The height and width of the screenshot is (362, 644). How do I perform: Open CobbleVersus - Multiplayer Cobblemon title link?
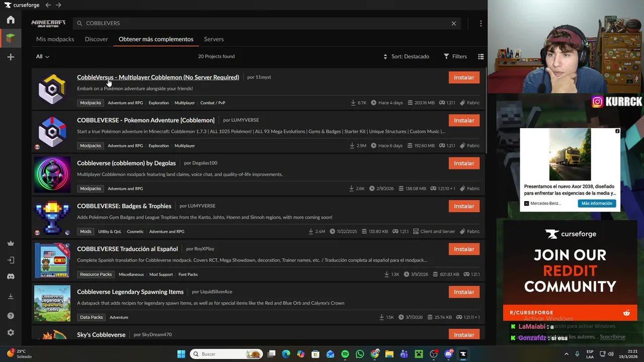click(x=158, y=77)
